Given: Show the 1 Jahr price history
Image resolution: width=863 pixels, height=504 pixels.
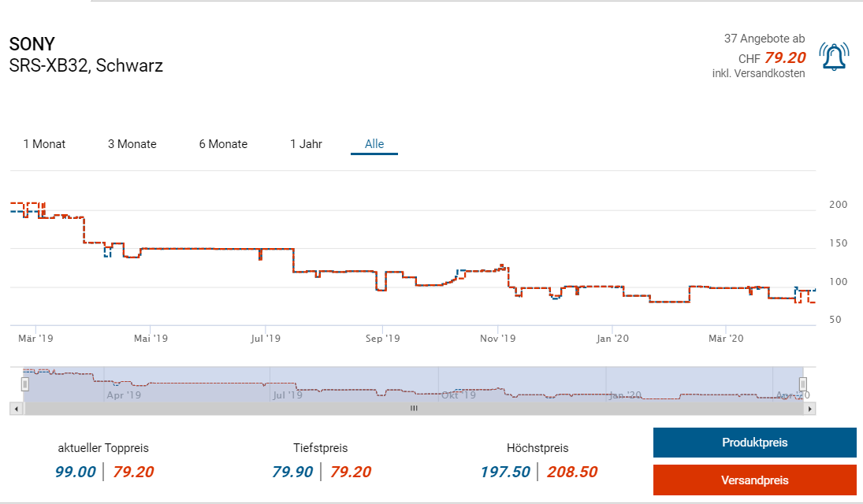Looking at the screenshot, I should click(x=306, y=144).
